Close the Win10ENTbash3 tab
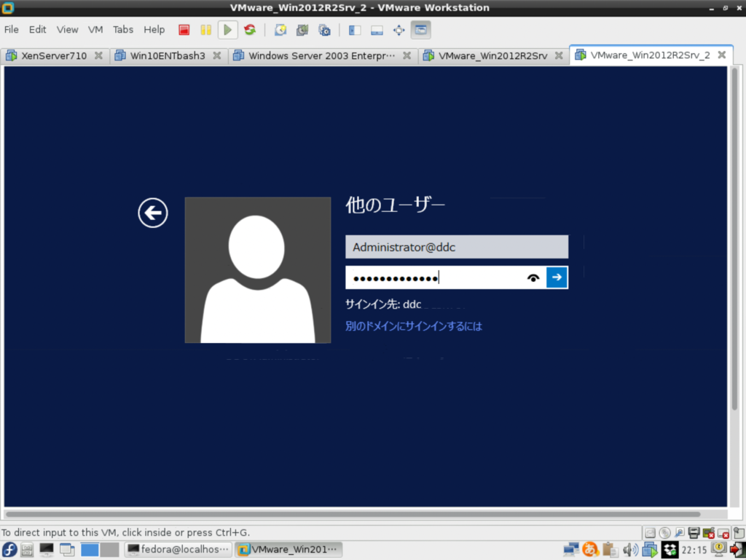Viewport: 746px width, 560px height. 217,55
